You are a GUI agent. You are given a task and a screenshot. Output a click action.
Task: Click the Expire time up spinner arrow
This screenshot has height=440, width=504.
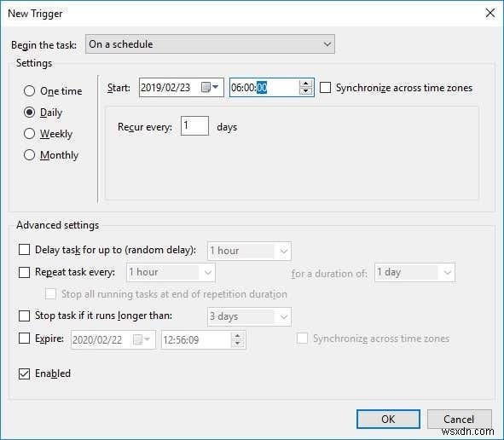[237, 336]
